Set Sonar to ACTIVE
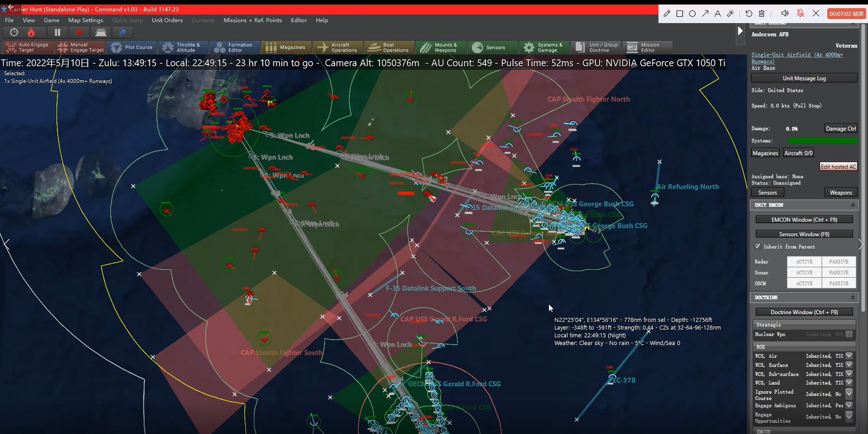Viewport: 868px width, 434px height. point(804,272)
